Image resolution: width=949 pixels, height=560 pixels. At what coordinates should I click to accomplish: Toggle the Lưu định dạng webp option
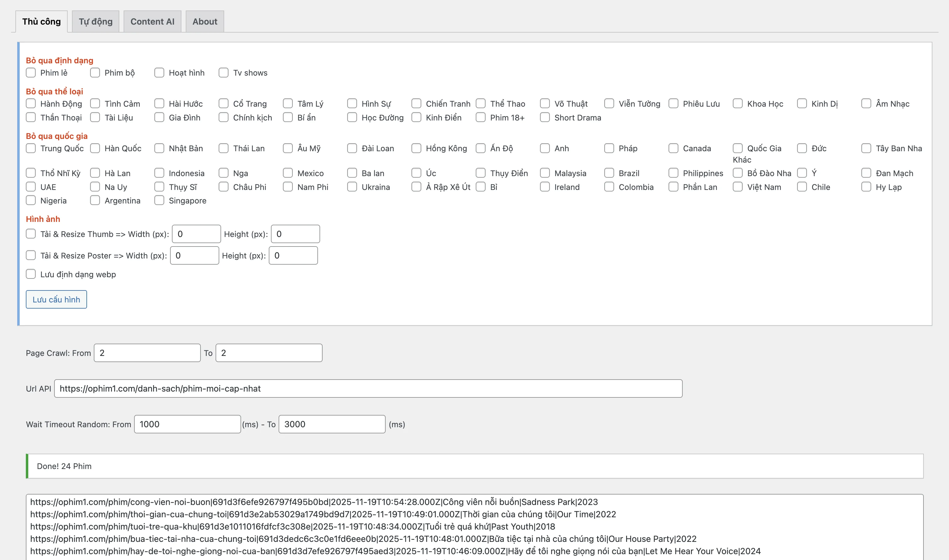pyautogui.click(x=30, y=274)
